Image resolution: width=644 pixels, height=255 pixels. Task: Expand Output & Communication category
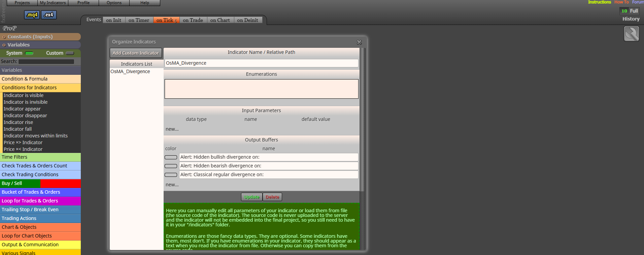click(40, 245)
